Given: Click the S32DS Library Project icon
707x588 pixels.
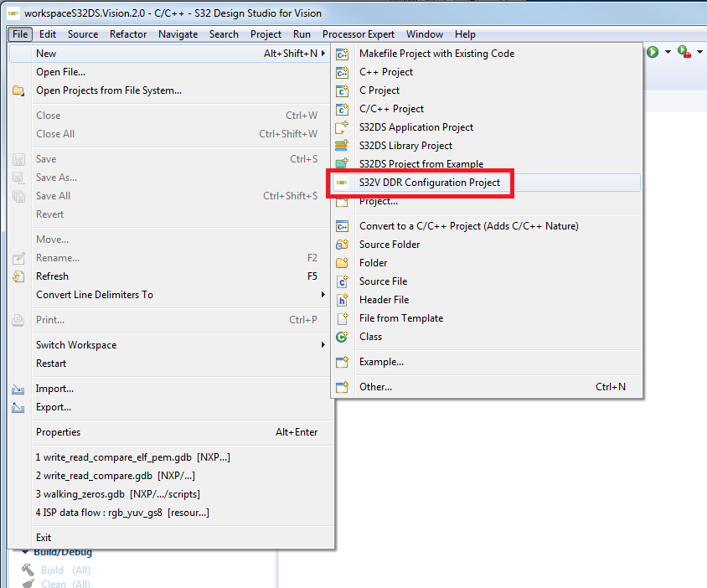Looking at the screenshot, I should 343,146.
